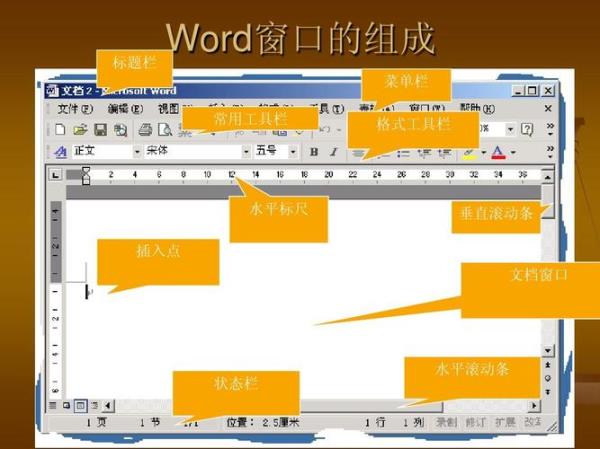The height and width of the screenshot is (449, 600).
Task: Toggle 修订 track changes in the status bar
Action: [476, 422]
